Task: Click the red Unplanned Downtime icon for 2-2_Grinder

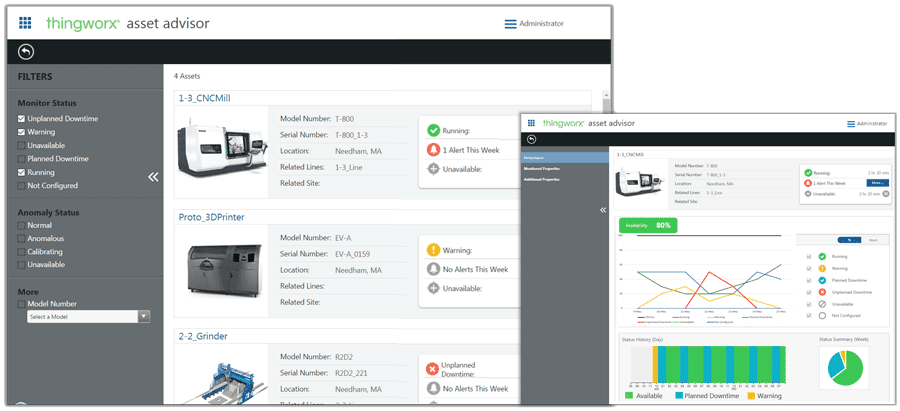Action: 433,369
